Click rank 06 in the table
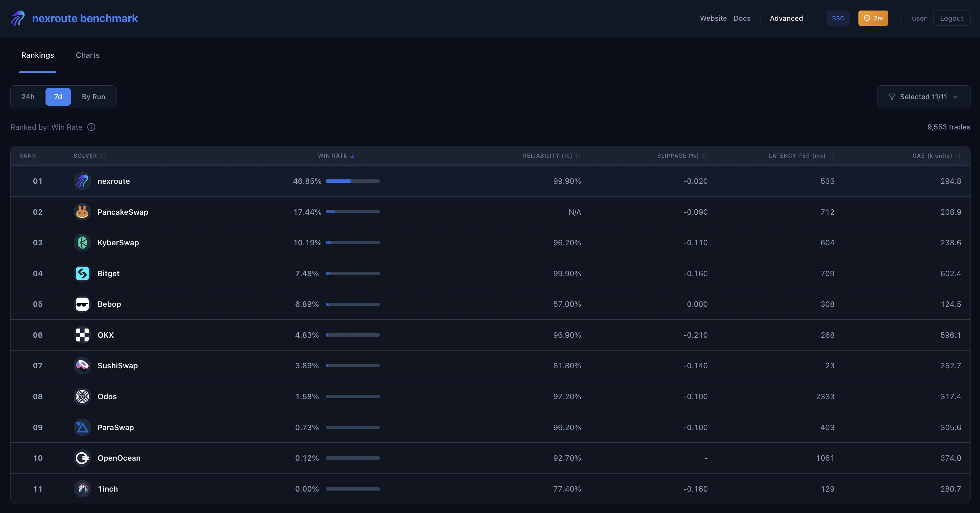 click(38, 335)
